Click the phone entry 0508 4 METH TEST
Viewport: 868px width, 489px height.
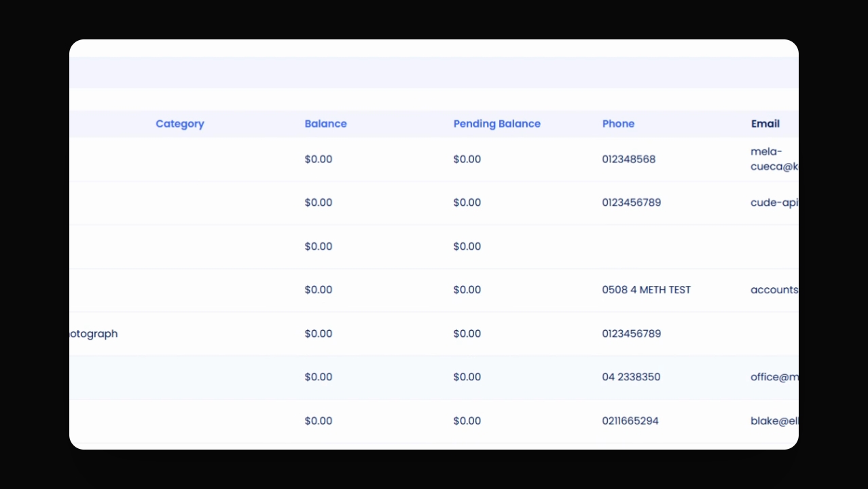(646, 289)
